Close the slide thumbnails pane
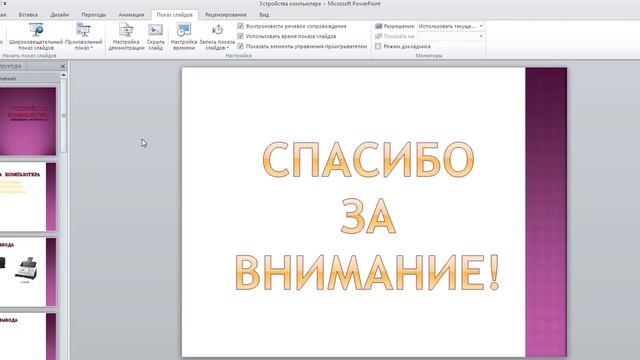The width and height of the screenshot is (640, 360). click(63, 66)
